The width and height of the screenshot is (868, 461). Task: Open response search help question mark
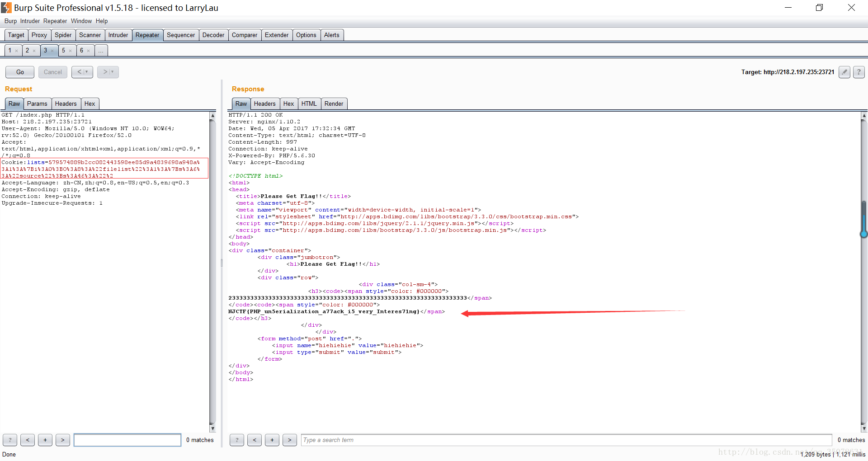click(237, 440)
